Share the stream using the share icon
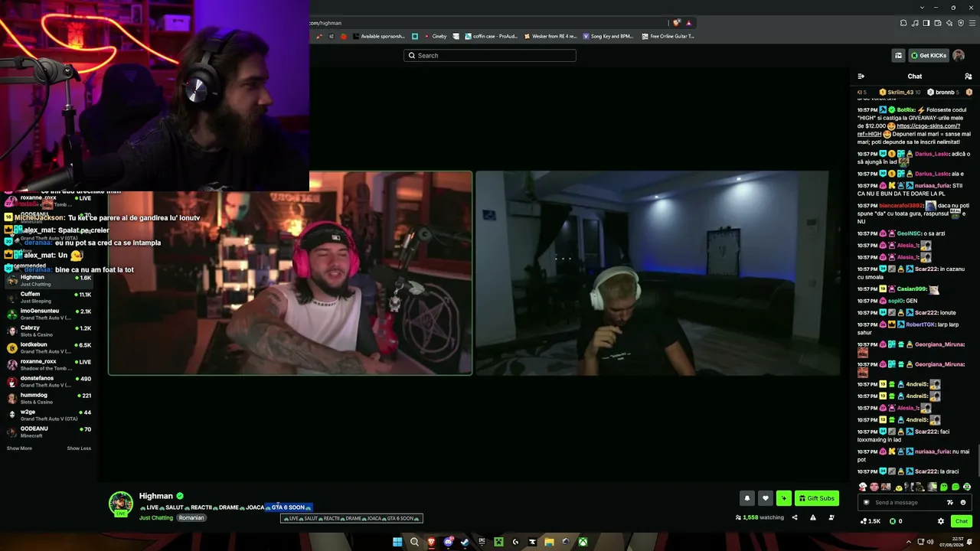Viewport: 980px width, 551px height. click(x=794, y=517)
